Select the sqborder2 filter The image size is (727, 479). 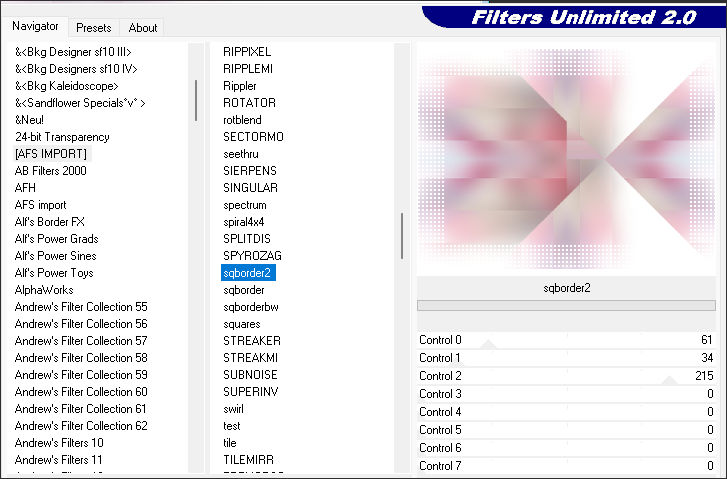pos(248,273)
